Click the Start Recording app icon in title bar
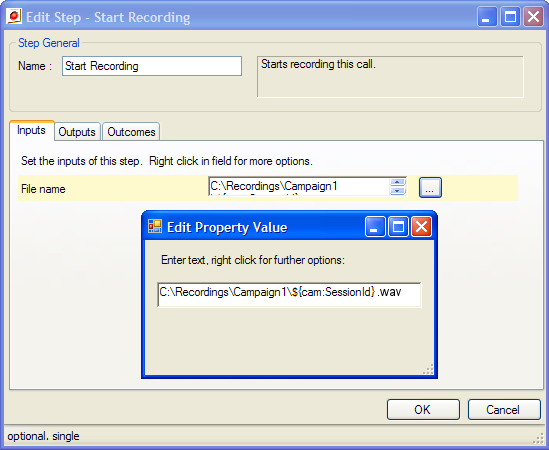Image resolution: width=549 pixels, height=450 pixels. pyautogui.click(x=14, y=16)
